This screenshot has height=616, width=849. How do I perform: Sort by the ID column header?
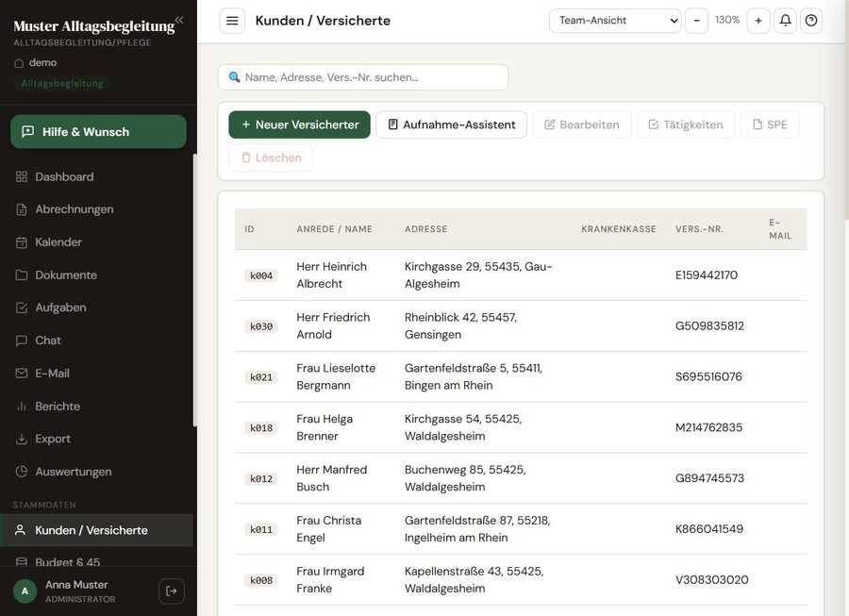[249, 229]
